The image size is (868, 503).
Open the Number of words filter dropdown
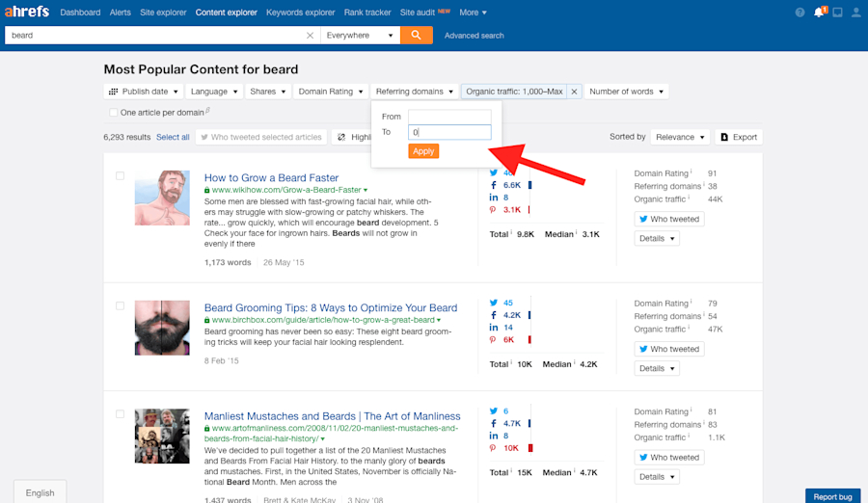pyautogui.click(x=626, y=92)
